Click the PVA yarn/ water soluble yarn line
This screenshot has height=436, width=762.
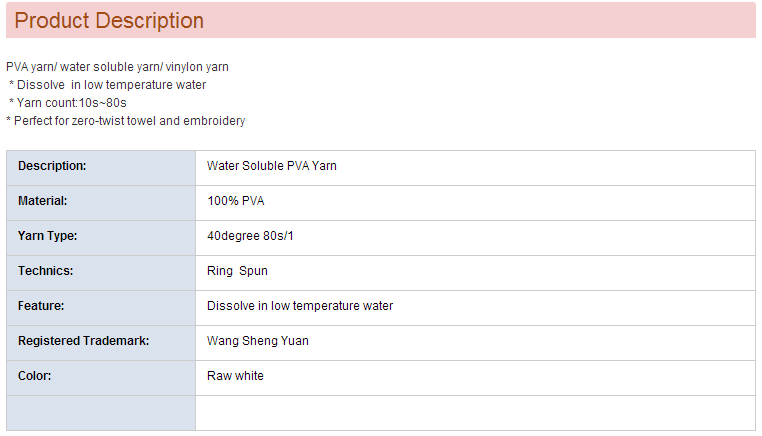point(118,67)
